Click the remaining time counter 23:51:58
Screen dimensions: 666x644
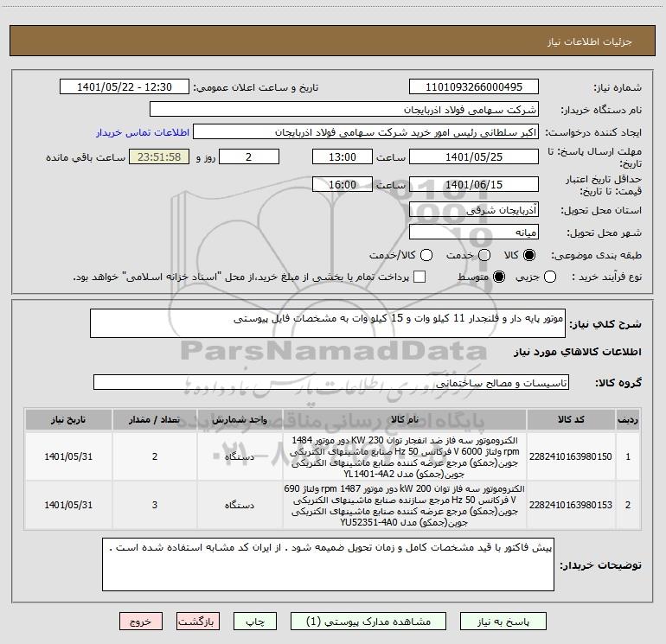point(159,156)
